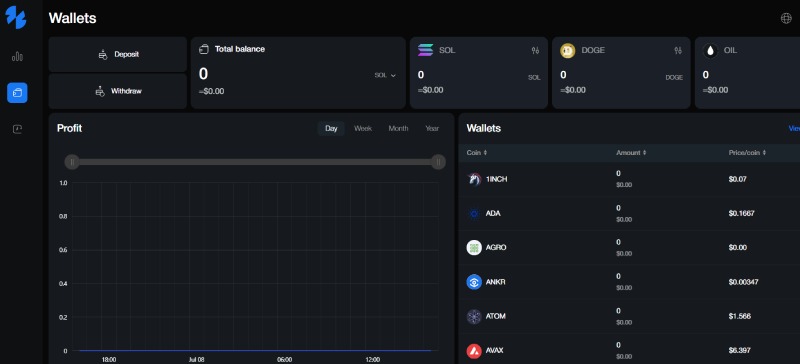800x364 pixels.
Task: Click the View link in Wallets panel
Action: point(794,129)
